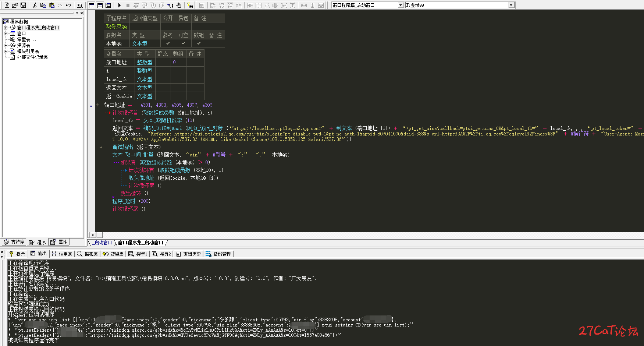
Task: Click the 跳出循环 () code line
Action: pos(134,193)
